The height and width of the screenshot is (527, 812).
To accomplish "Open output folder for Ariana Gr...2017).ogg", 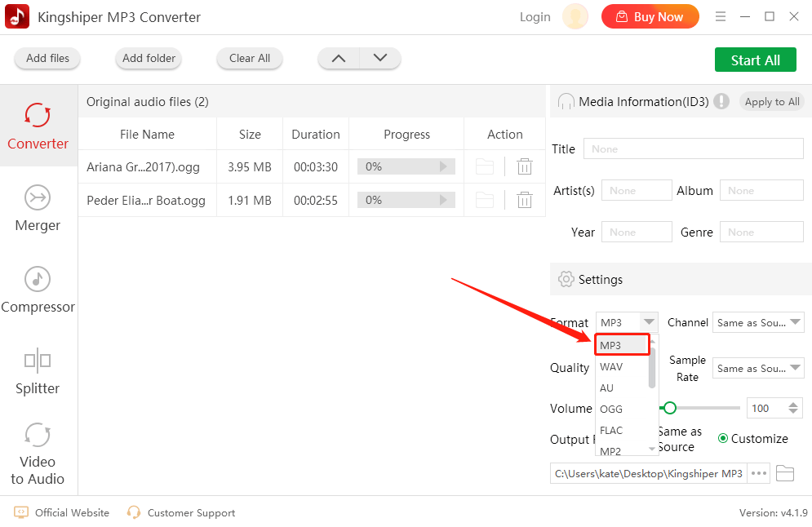I will click(x=485, y=166).
